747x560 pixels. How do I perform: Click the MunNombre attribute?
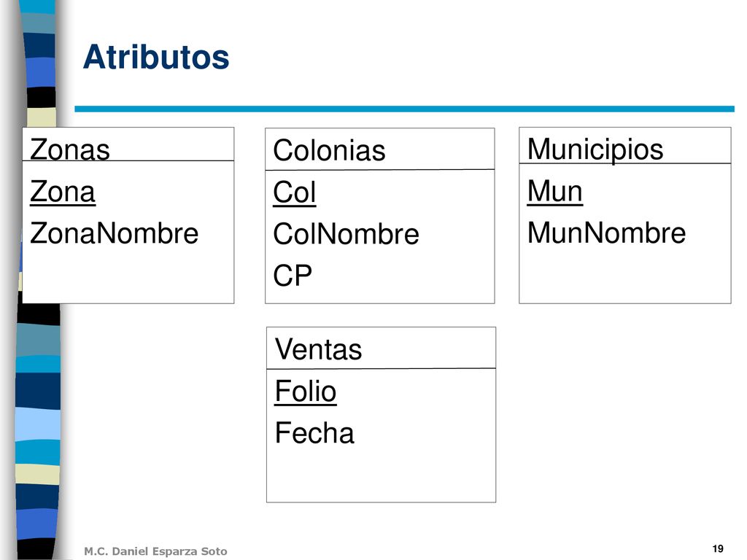606,233
